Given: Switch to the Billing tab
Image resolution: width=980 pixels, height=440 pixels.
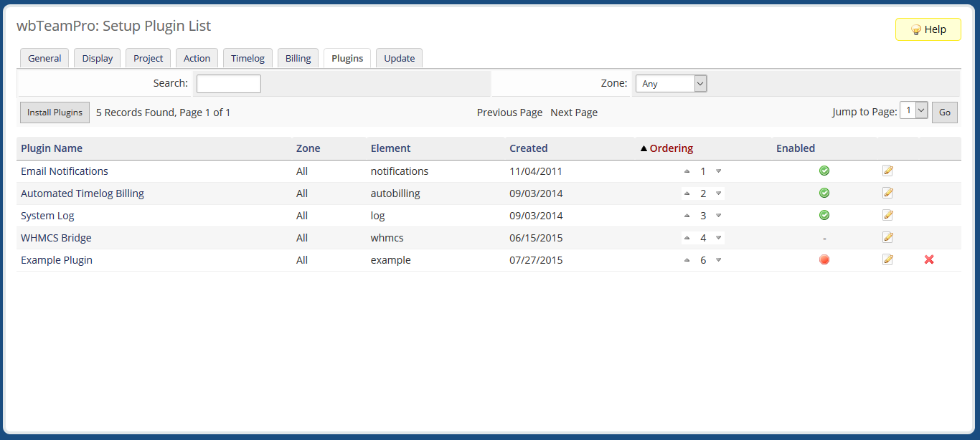Looking at the screenshot, I should click(x=298, y=59).
